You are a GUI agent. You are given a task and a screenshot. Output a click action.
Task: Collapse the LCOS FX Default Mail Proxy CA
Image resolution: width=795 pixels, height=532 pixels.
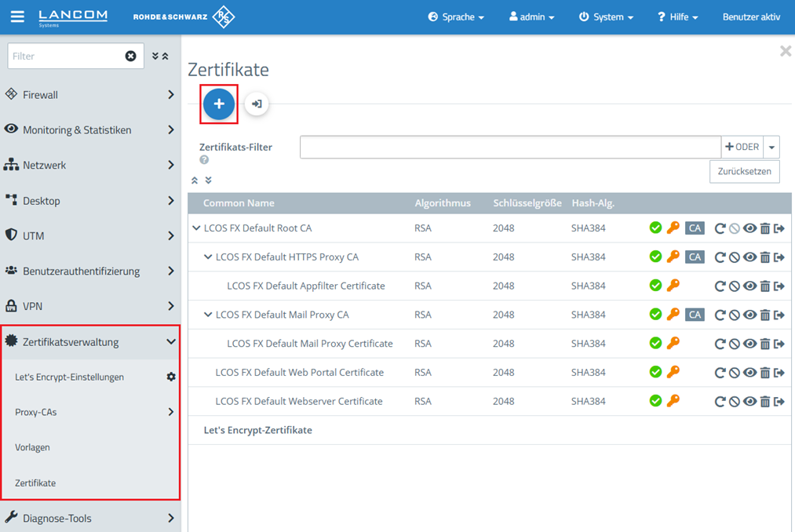206,315
